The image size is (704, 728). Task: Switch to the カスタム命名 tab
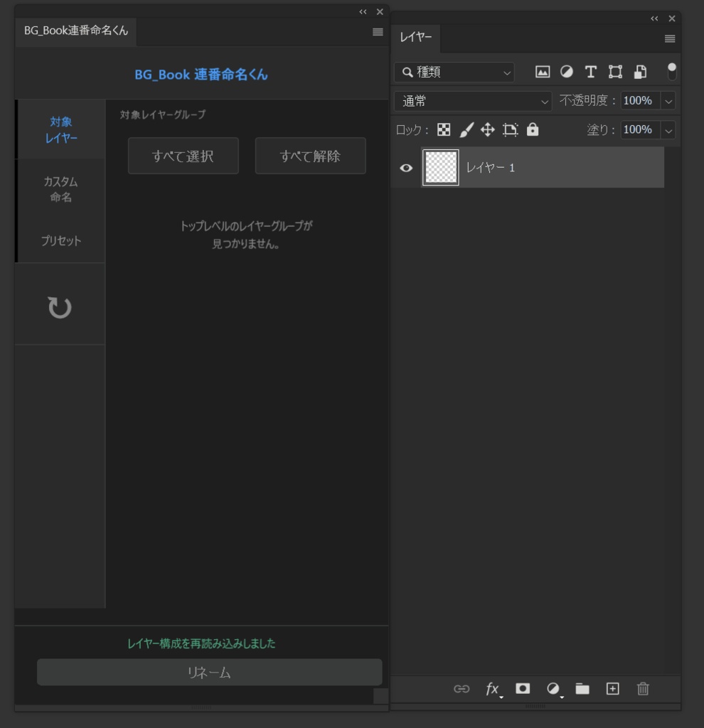point(61,189)
